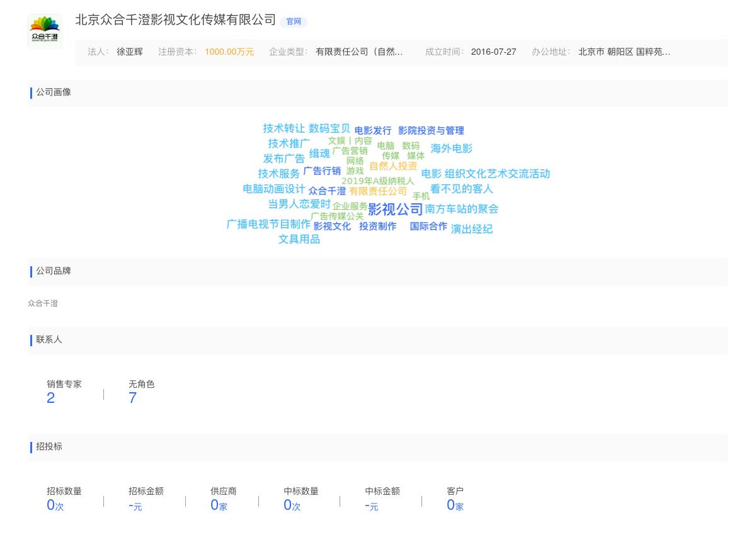Click the 众合千澄 company logo
The width and height of the screenshot is (756, 542).
coord(45,31)
